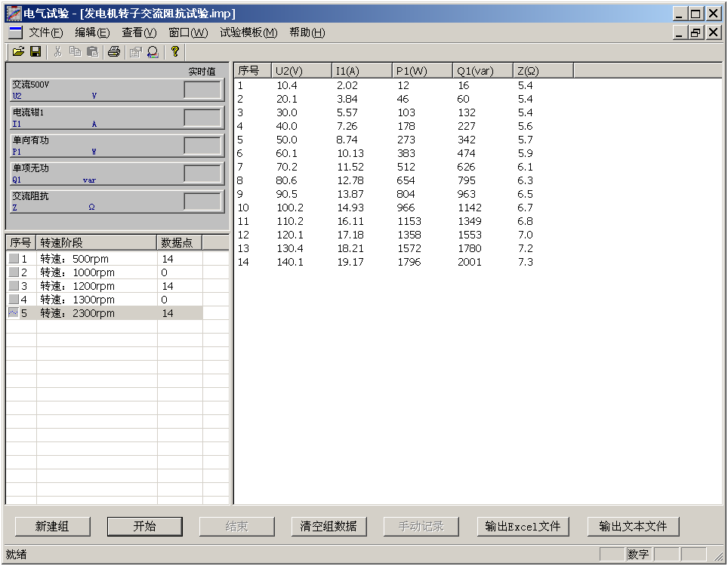Click the 输出Excel文件 button
This screenshot has height=566, width=728.
click(x=523, y=526)
